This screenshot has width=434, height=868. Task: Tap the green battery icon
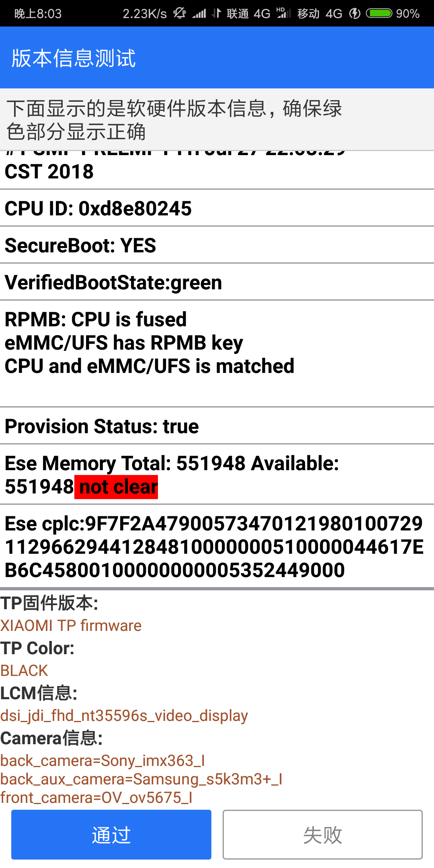click(x=379, y=13)
